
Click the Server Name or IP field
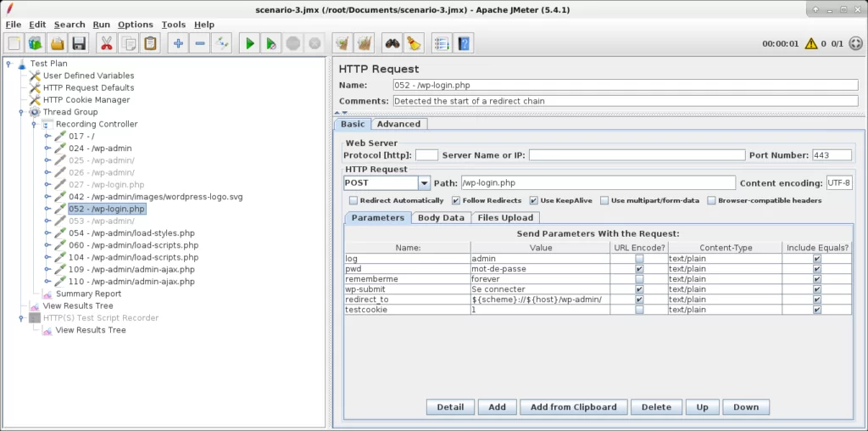pyautogui.click(x=636, y=155)
